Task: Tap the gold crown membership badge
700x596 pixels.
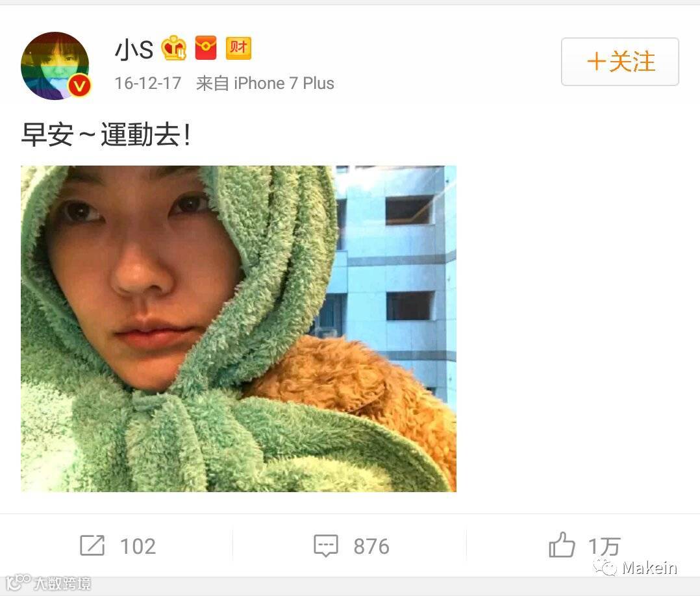Action: click(173, 48)
